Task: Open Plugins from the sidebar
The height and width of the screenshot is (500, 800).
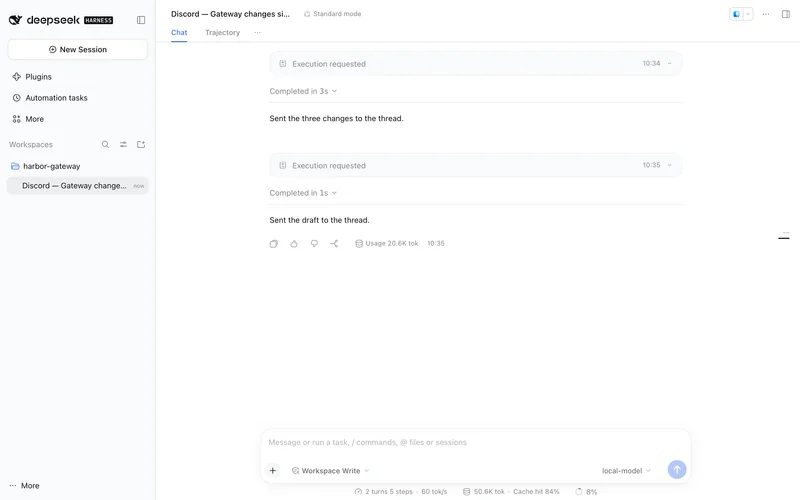Action: click(32, 77)
